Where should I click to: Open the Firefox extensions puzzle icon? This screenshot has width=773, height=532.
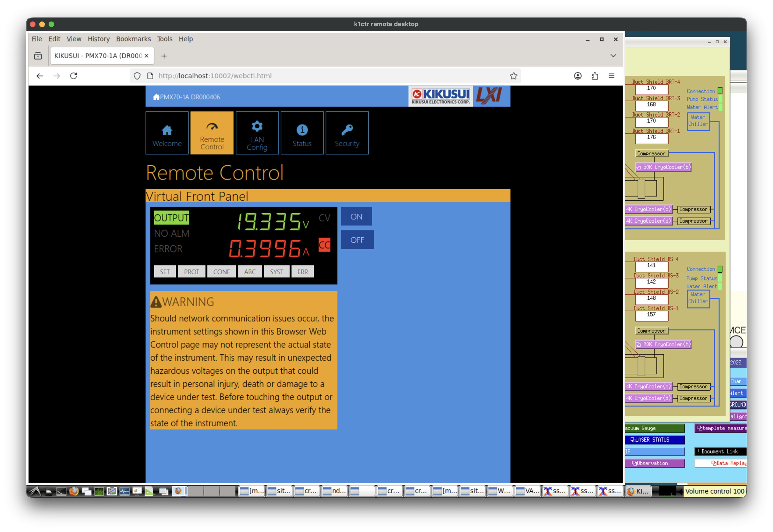point(595,76)
